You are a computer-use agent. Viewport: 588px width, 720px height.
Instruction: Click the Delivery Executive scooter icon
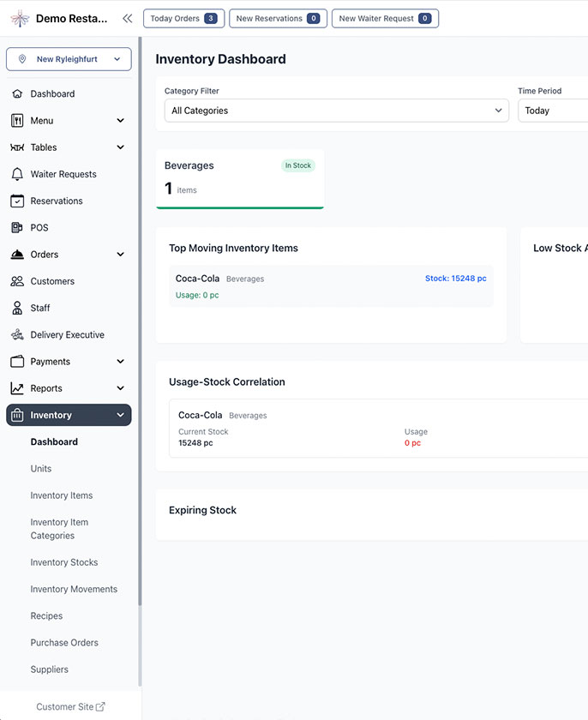tap(17, 335)
